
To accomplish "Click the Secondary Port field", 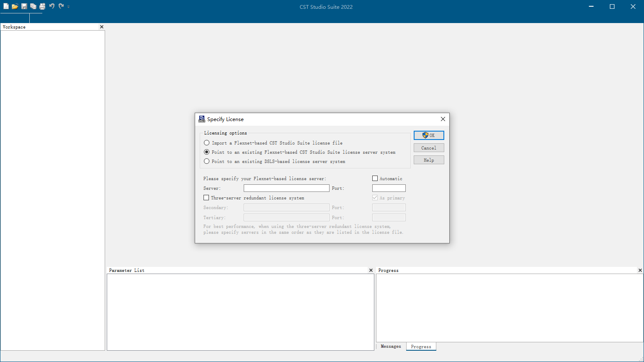I will pyautogui.click(x=389, y=207).
